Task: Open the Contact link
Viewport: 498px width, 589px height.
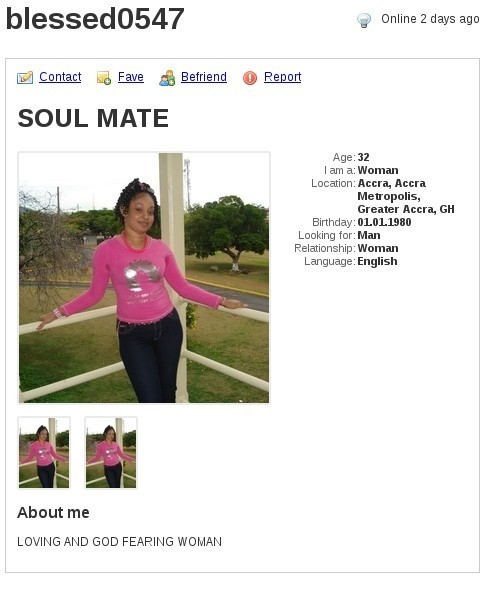Action: tap(60, 77)
